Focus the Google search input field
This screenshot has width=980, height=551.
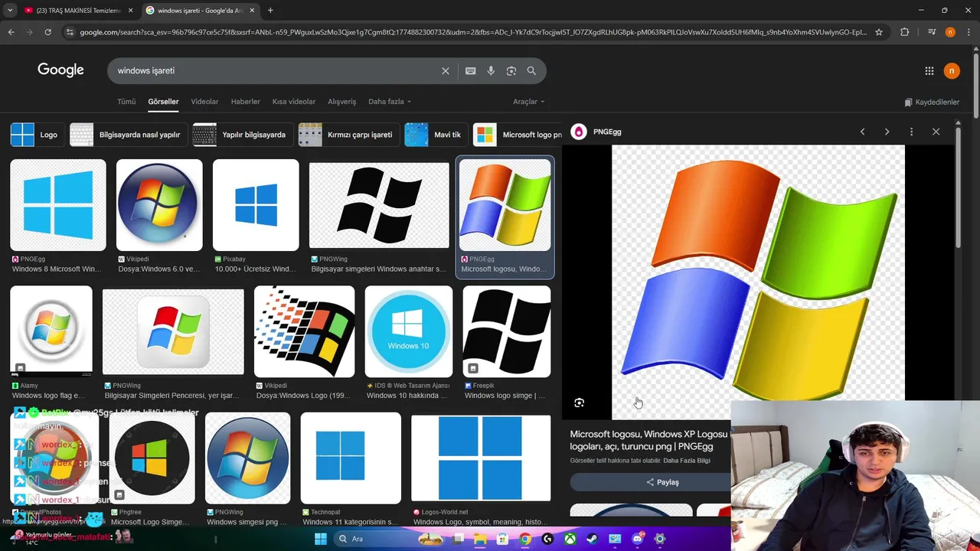[276, 70]
